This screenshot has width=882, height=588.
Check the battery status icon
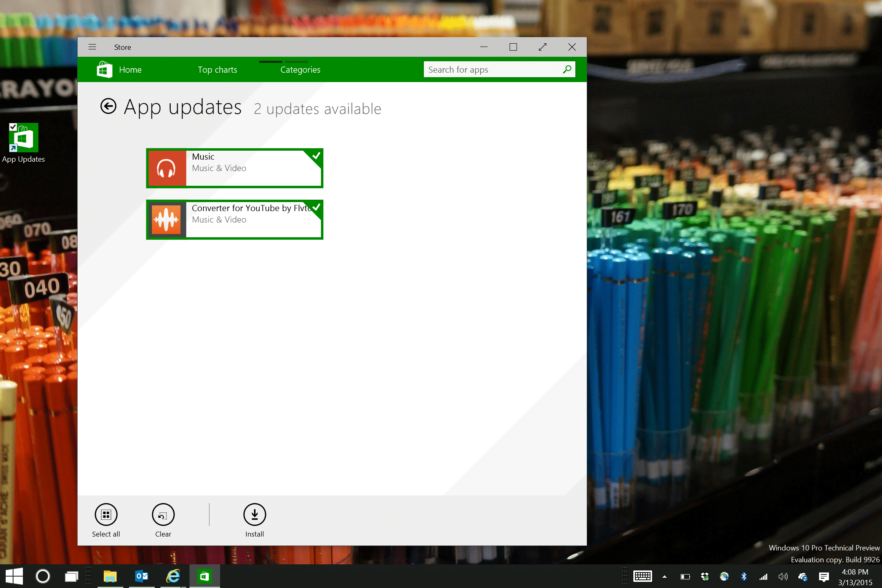685,577
